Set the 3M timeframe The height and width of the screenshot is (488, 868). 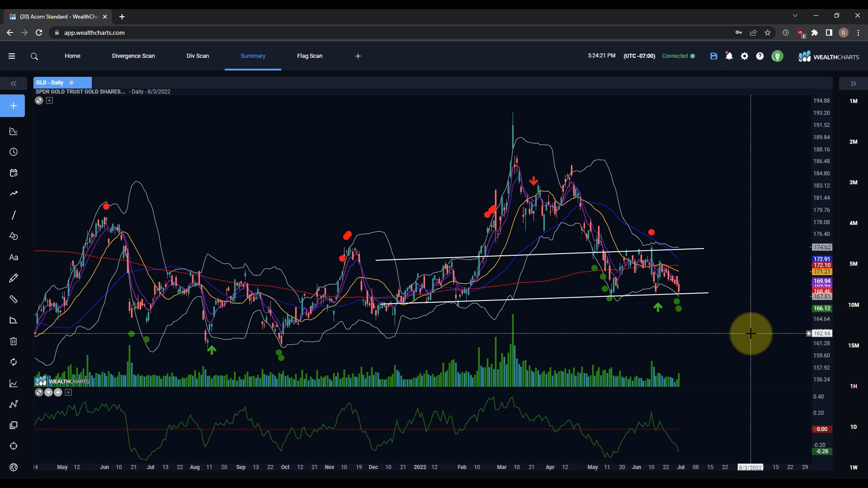pos(854,183)
